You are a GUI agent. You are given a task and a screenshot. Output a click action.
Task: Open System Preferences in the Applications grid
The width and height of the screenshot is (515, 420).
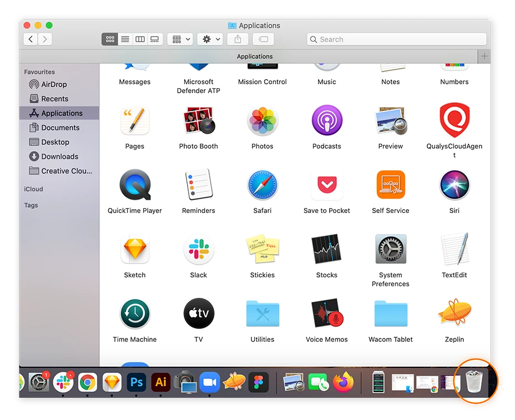point(391,249)
